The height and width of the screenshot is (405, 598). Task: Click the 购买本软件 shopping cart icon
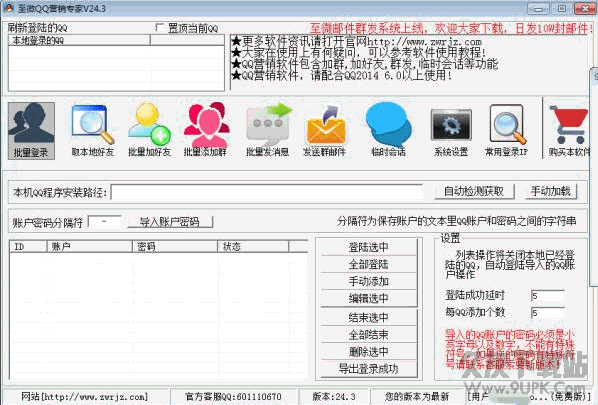(569, 125)
